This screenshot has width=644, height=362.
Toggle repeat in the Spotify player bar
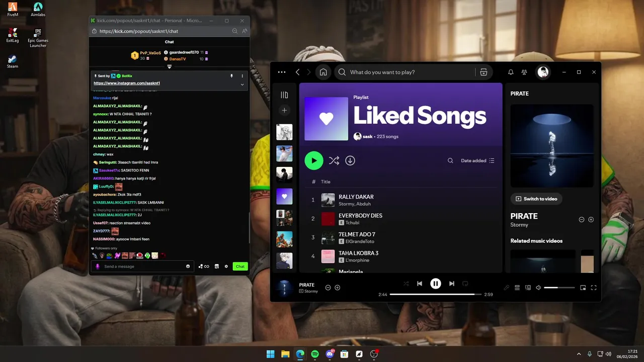click(x=465, y=284)
